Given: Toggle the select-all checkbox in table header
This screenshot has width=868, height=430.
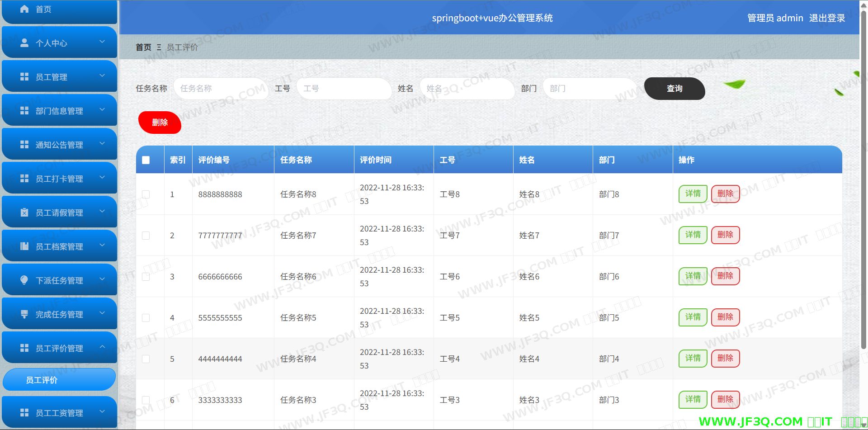Looking at the screenshot, I should (146, 160).
